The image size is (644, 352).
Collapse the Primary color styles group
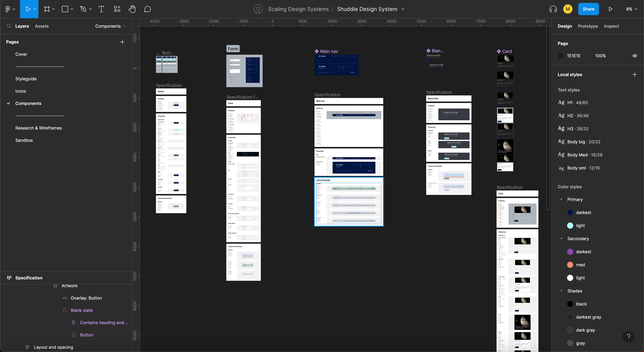tap(561, 199)
